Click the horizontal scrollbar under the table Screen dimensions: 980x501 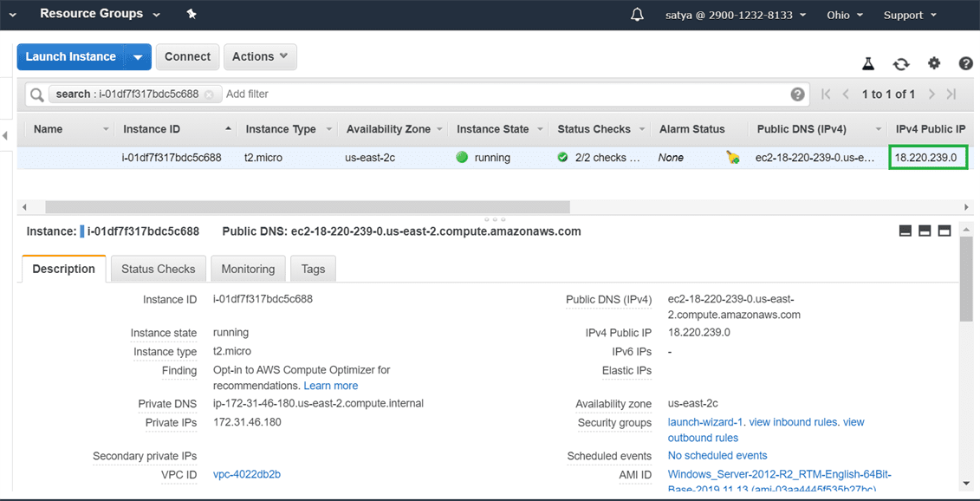click(308, 207)
